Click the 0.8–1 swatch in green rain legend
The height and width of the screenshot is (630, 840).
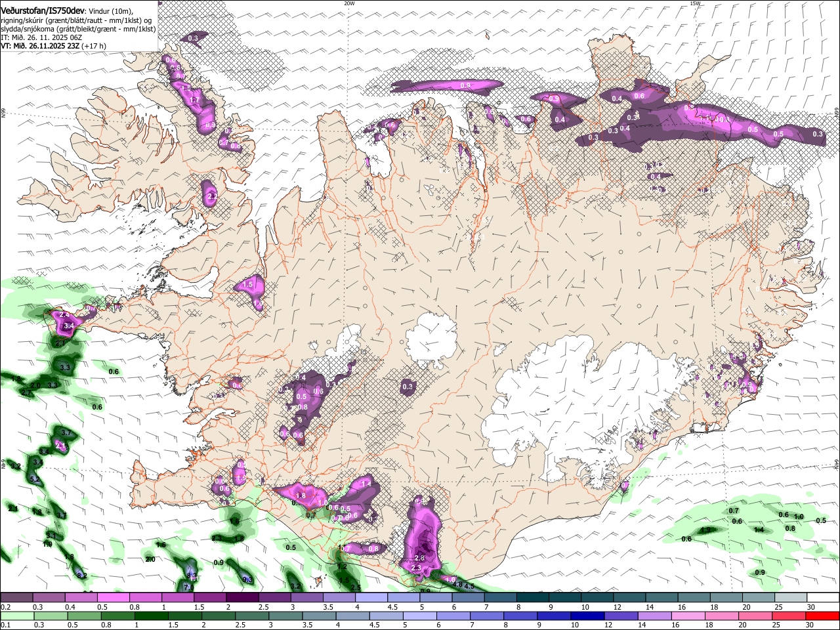[117, 616]
